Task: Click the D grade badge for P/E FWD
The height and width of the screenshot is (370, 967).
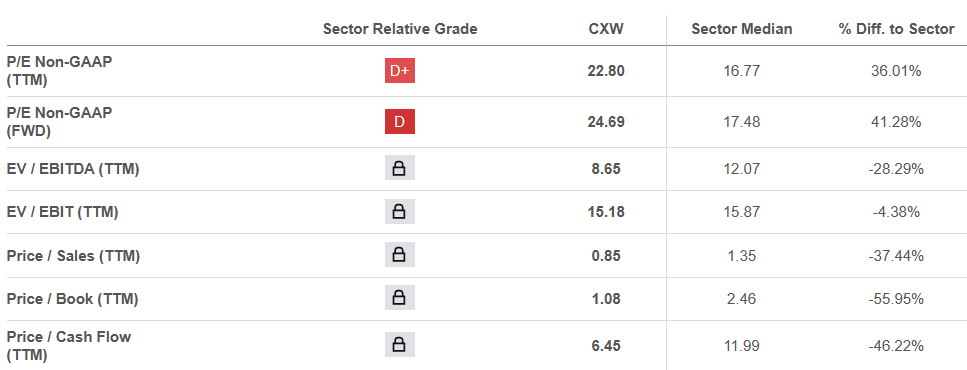Action: [400, 121]
